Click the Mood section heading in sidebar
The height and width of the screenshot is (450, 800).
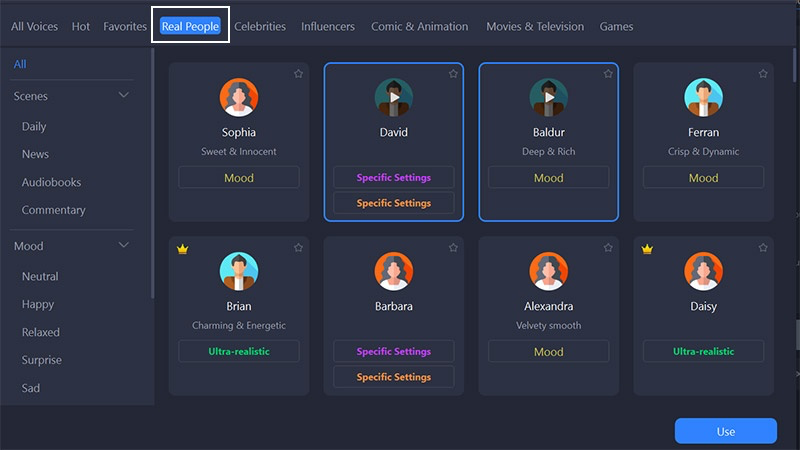click(x=29, y=246)
